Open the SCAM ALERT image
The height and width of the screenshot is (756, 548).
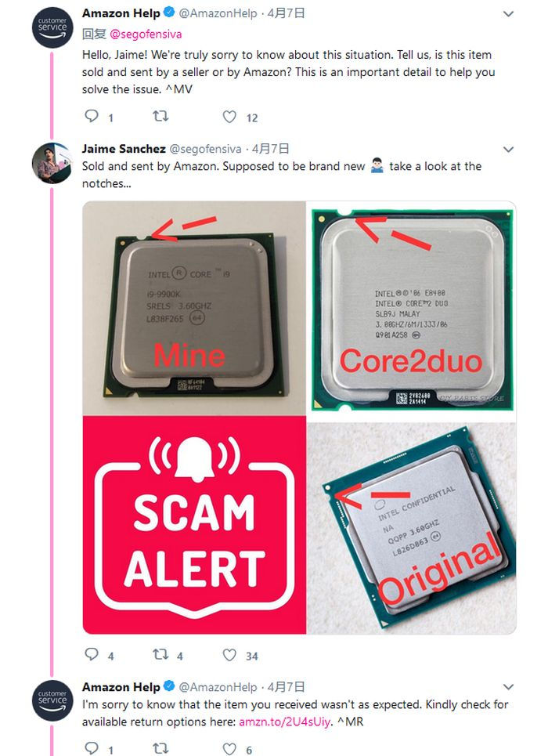[x=193, y=525]
